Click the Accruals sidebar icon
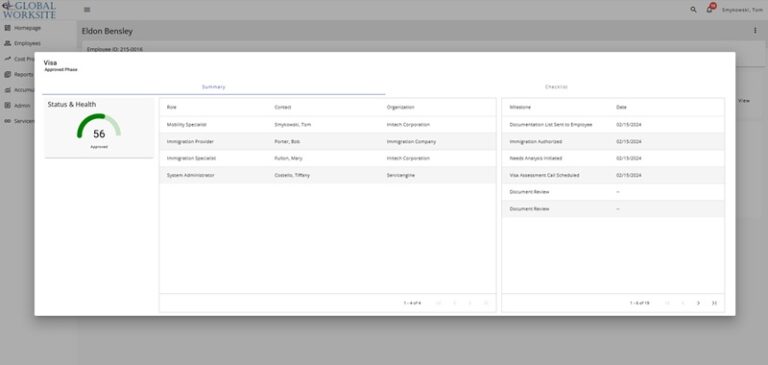768x365 pixels. point(7,90)
